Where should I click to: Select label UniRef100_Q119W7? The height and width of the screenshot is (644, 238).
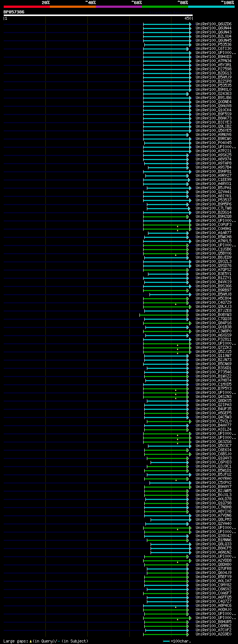coord(213,356)
